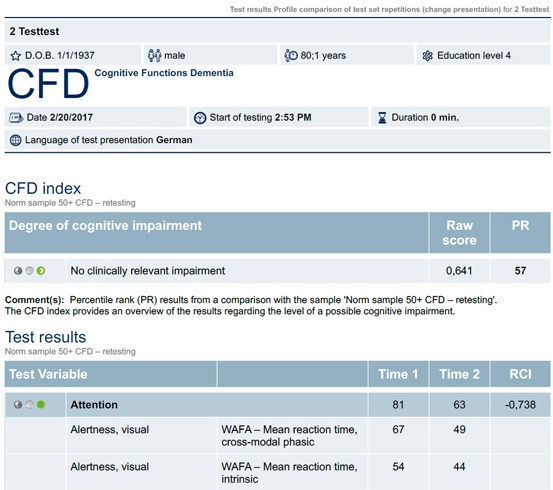The width and height of the screenshot is (553, 490).
Task: Click the gender icon next to male
Action: [154, 55]
